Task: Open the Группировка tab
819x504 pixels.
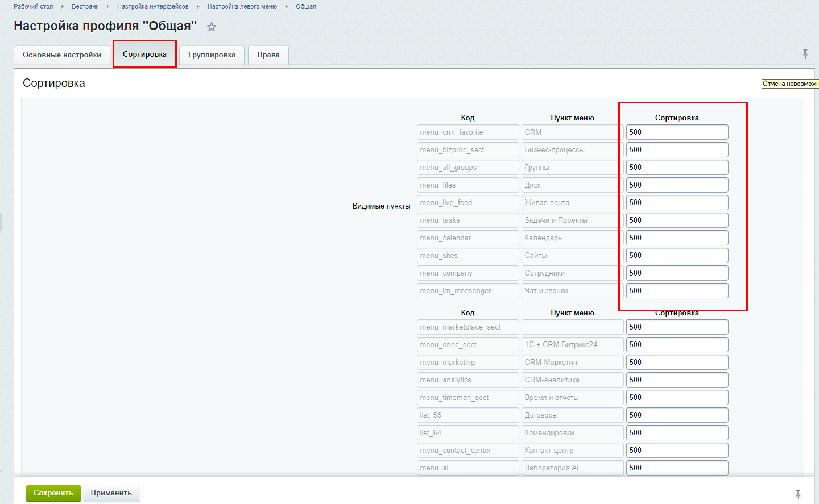Action: (212, 55)
